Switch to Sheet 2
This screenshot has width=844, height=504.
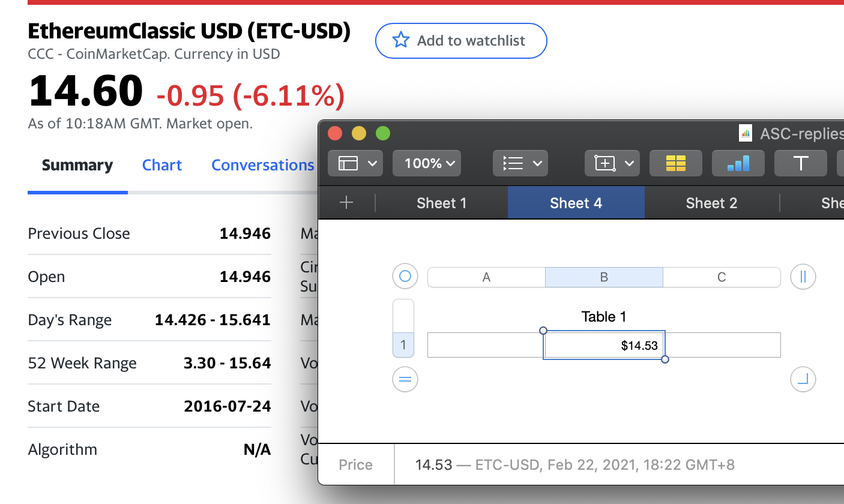711,203
